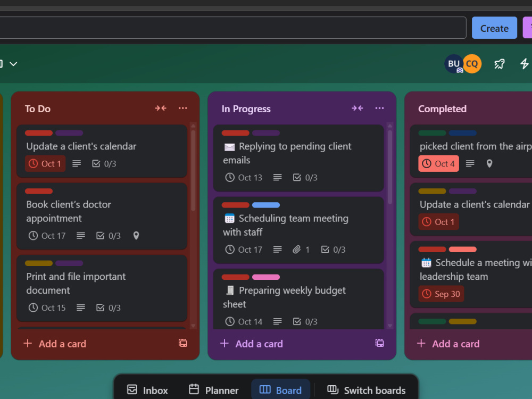Click the Create button
The width and height of the screenshot is (532, 399).
pos(494,28)
